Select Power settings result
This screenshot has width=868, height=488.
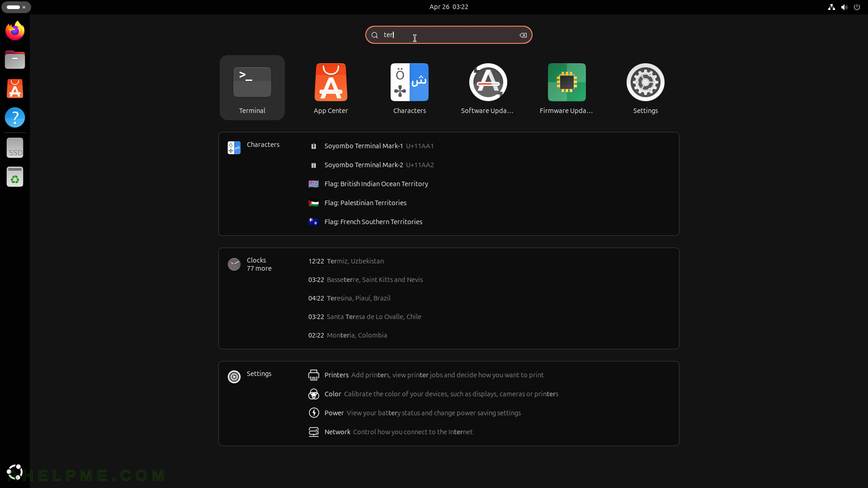coord(490,413)
